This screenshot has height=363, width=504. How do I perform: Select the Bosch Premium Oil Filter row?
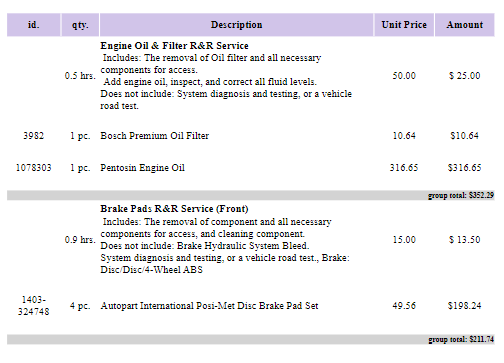[x=251, y=136]
